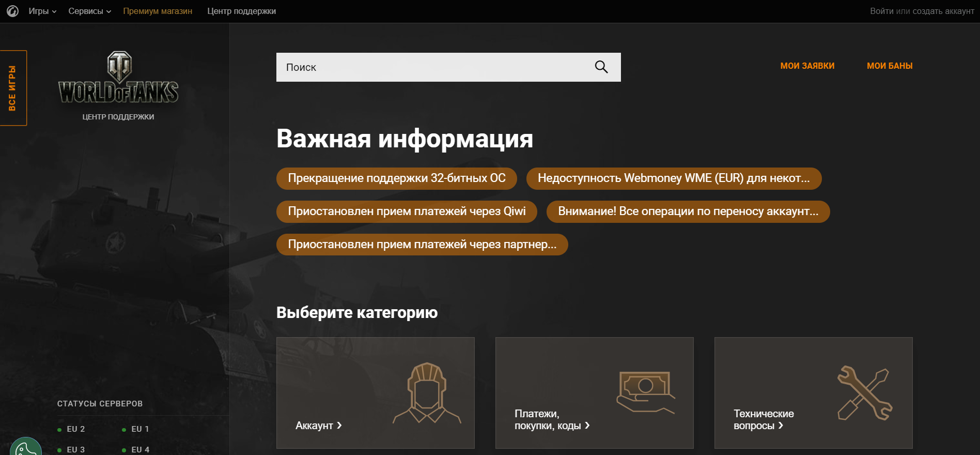Click the magnifier search icon
Image resolution: width=980 pixels, height=455 pixels.
(601, 67)
